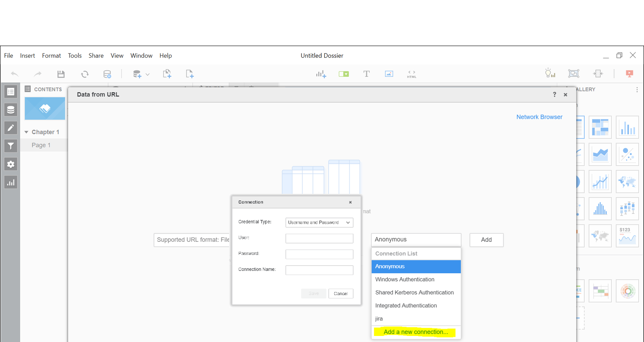This screenshot has height=342, width=644.
Task: Open the View menu
Action: point(117,55)
